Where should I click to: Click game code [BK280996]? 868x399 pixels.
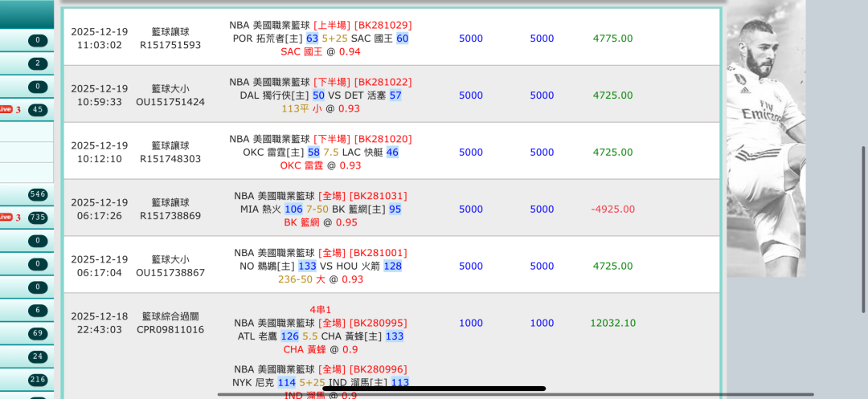tap(378, 369)
